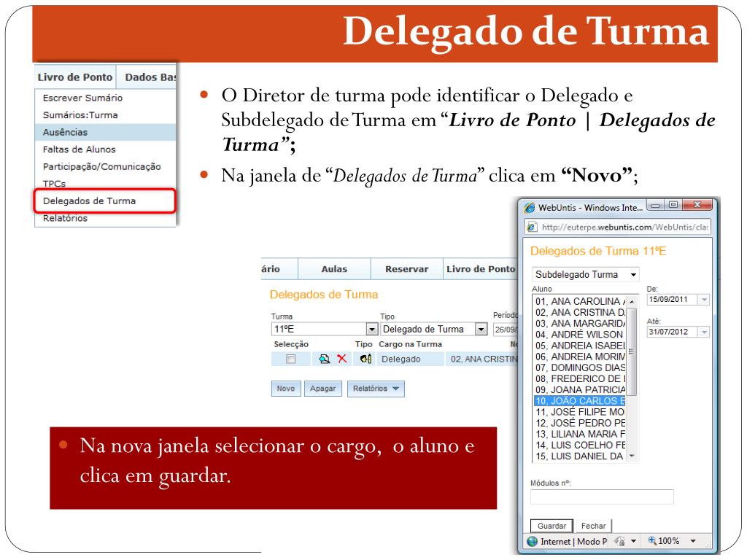Screen dimensions: 747x560
Task: Select student 01, ANA CAROLINA
Action: [580, 301]
